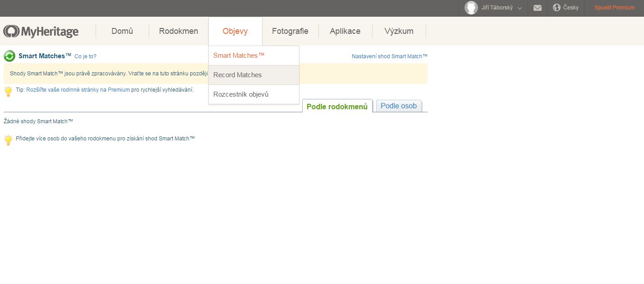This screenshot has width=644, height=284.
Task: Click the Přidejte více osob hint text
Action: (105, 139)
